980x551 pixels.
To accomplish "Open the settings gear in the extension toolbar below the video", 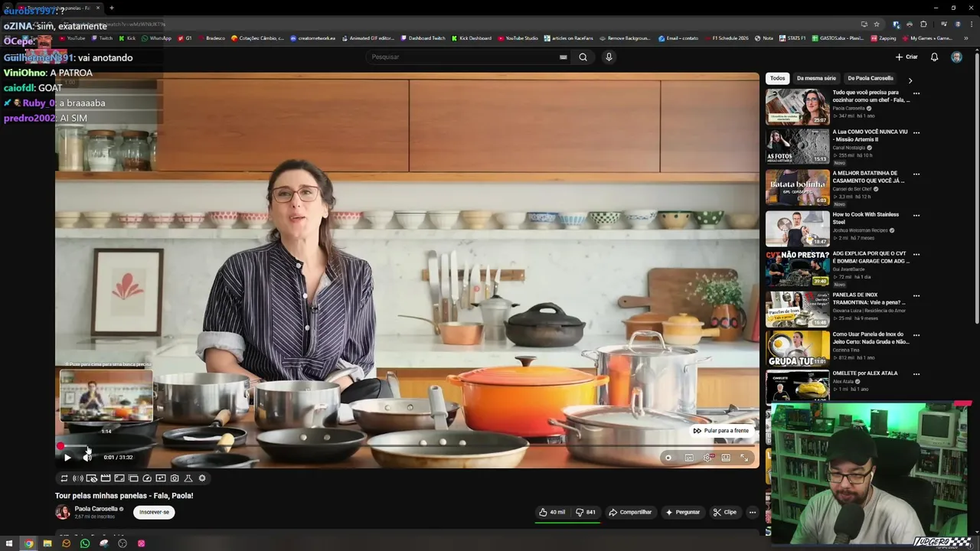I will (202, 478).
